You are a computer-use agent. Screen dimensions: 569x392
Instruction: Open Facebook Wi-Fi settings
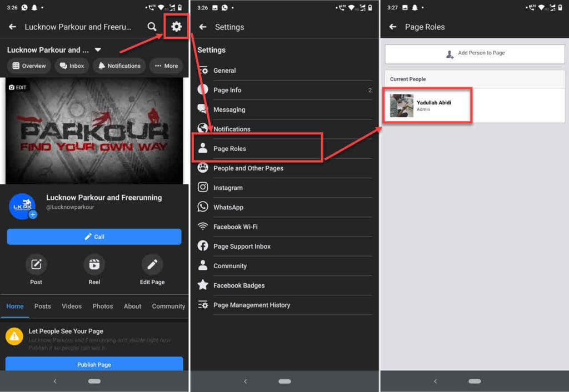coord(285,227)
